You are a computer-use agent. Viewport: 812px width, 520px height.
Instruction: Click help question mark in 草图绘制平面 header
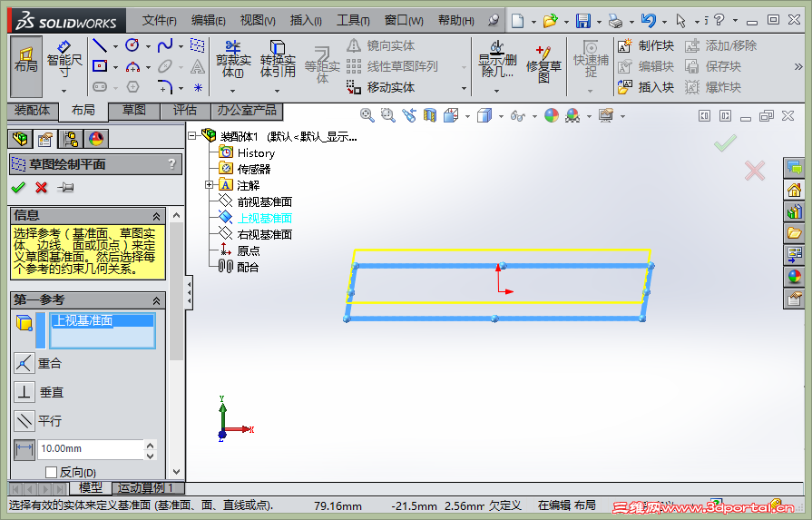pyautogui.click(x=172, y=164)
